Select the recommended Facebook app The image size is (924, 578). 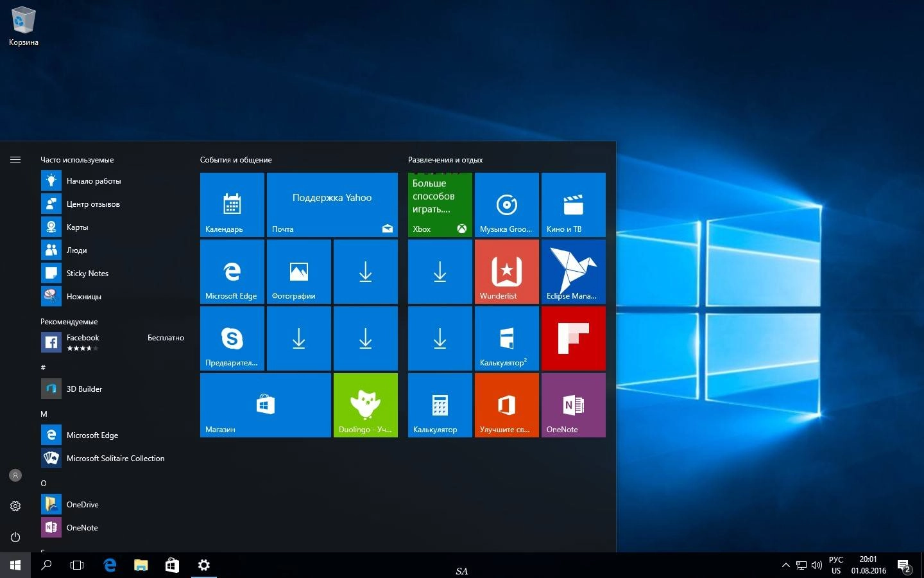(x=113, y=342)
